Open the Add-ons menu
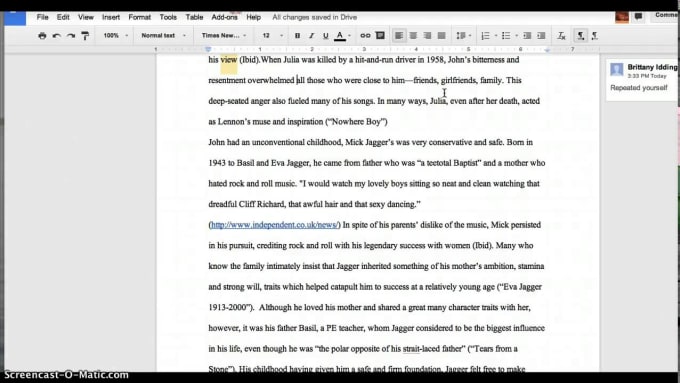Viewport: 680px width, 383px height. click(224, 17)
